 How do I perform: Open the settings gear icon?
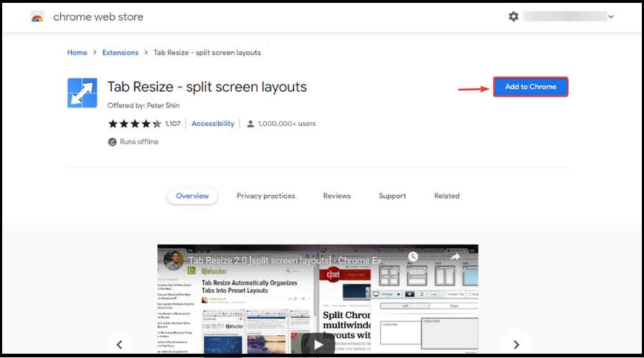513,16
